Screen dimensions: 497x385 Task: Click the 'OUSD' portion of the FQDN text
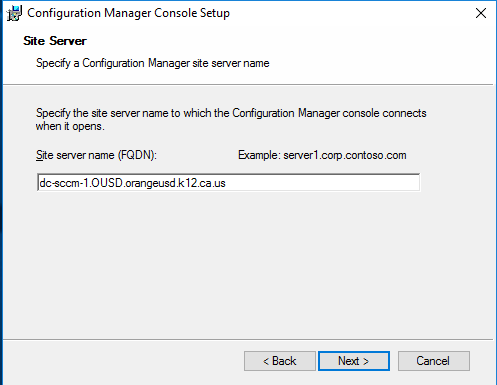107,183
